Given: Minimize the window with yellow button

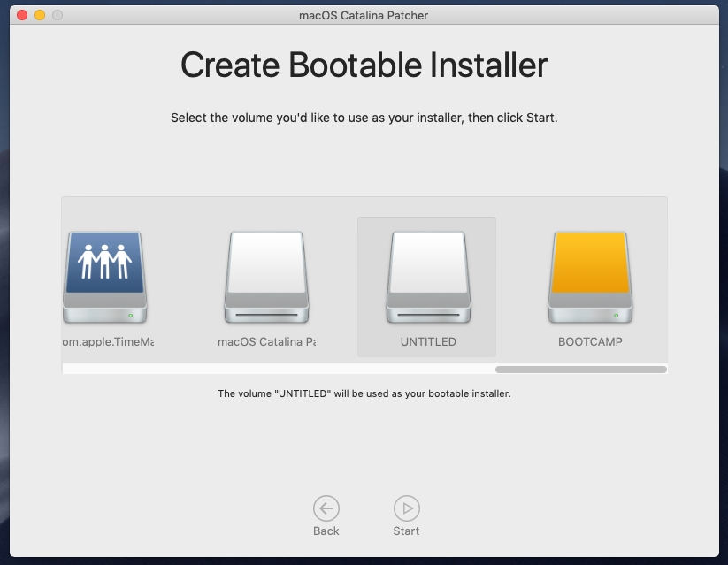Looking at the screenshot, I should 40,15.
